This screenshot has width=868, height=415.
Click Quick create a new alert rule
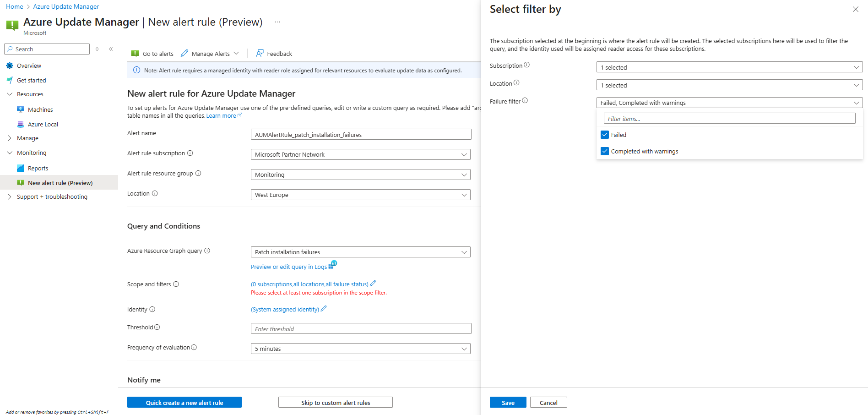click(x=184, y=402)
